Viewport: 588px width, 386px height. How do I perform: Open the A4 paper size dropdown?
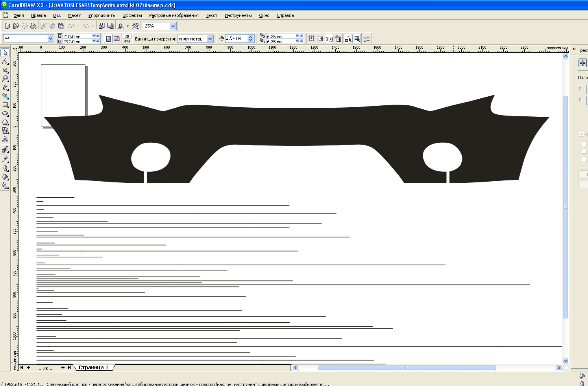click(50, 39)
